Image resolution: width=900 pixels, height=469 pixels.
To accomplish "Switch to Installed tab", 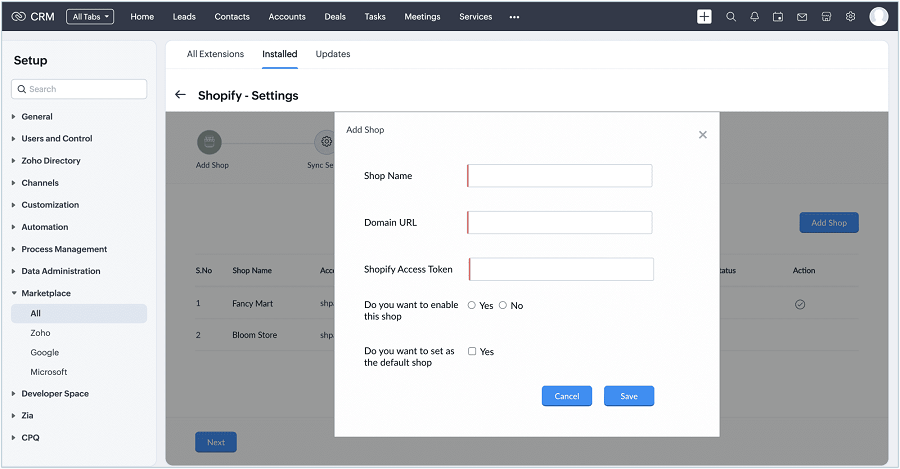I will click(x=280, y=54).
